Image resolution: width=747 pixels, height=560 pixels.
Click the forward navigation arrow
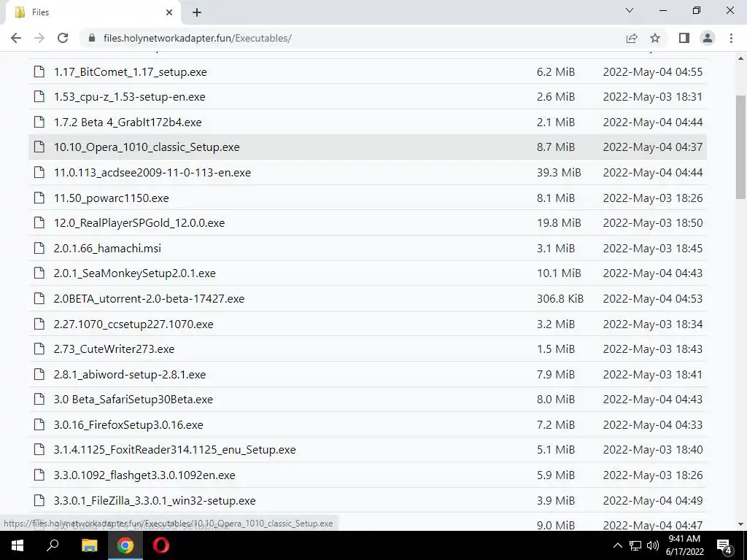39,38
